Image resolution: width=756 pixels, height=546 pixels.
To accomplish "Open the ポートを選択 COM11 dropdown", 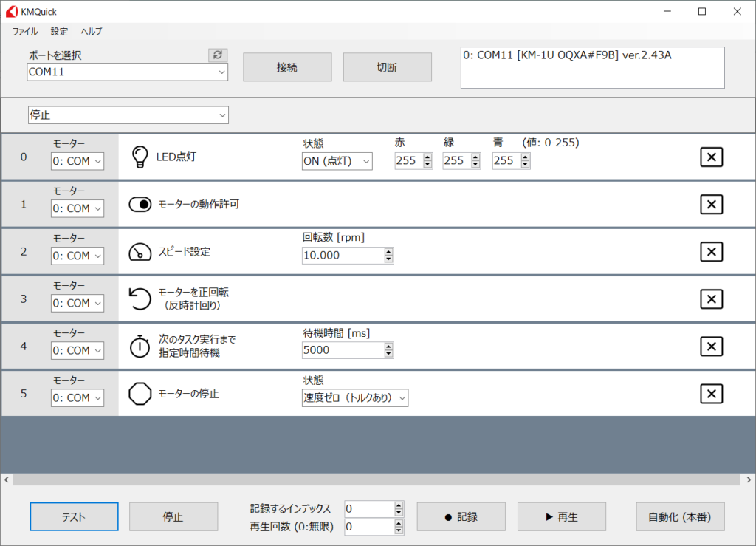I will coord(127,72).
